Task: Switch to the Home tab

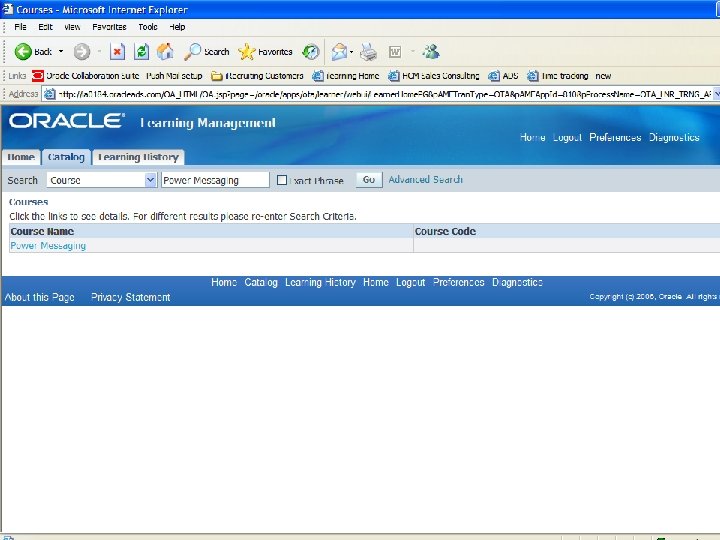Action: click(x=21, y=157)
